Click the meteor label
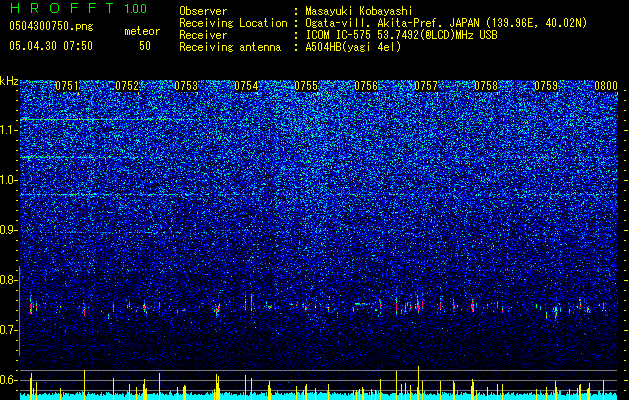The image size is (629, 400). [142, 31]
